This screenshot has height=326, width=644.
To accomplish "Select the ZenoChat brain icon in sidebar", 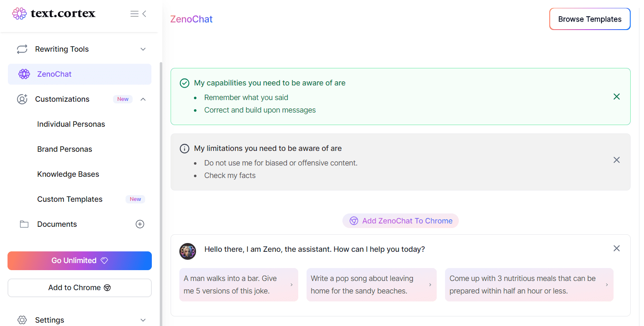I will tap(24, 74).
